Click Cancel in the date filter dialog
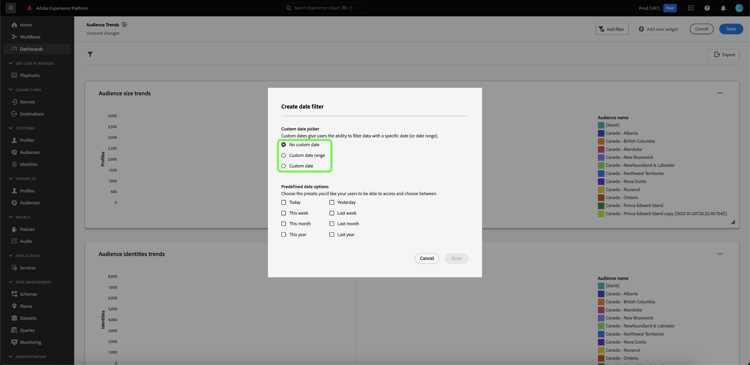Image resolution: width=750 pixels, height=365 pixels. 427,258
